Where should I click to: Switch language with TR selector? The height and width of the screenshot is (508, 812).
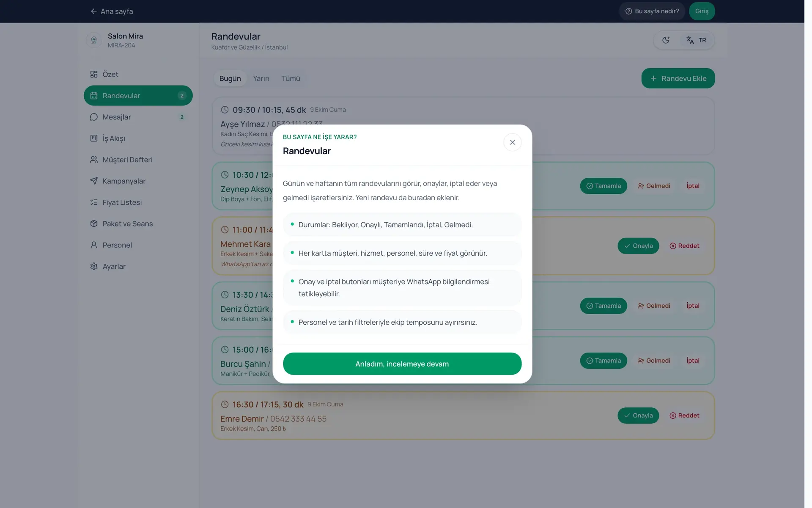[x=696, y=40]
